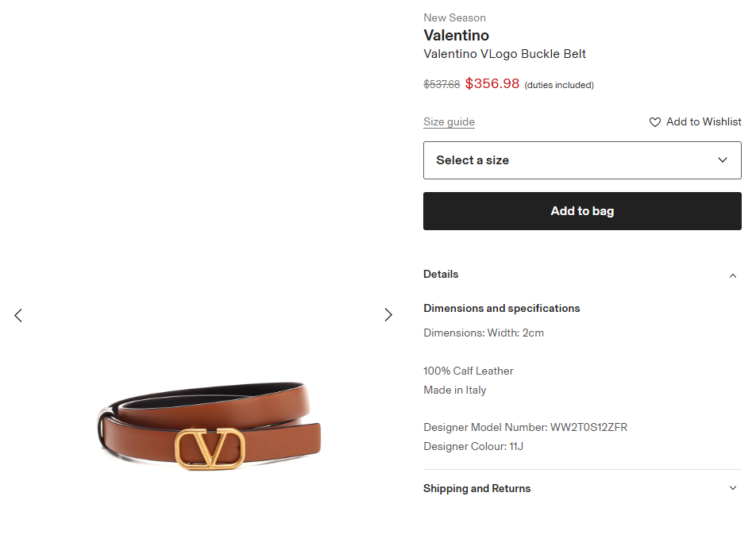
Task: Click the Valentino VLogo Buckle Belt title
Action: point(504,54)
